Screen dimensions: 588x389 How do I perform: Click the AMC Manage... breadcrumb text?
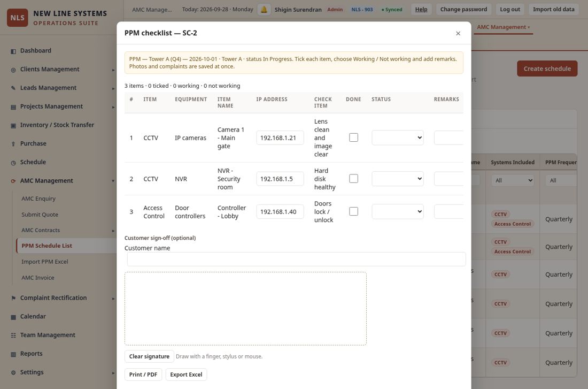click(152, 10)
